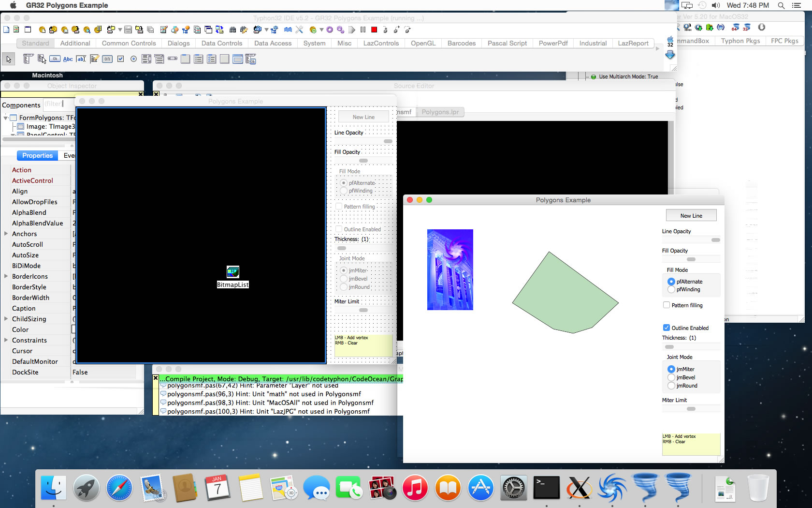The height and width of the screenshot is (508, 812).
Task: Expand the ChildSizing property row
Action: [6, 319]
